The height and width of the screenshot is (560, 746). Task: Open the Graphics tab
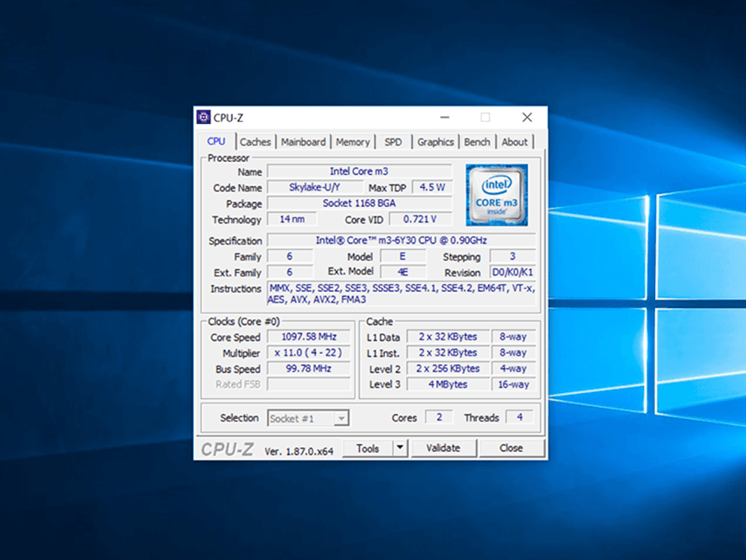click(x=435, y=142)
